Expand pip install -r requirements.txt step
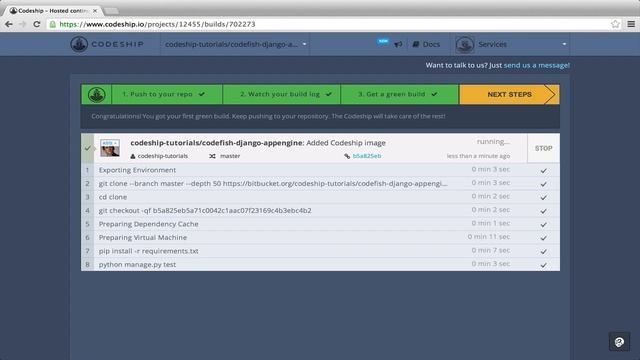Viewport: 640px width, 360px height. click(320, 251)
